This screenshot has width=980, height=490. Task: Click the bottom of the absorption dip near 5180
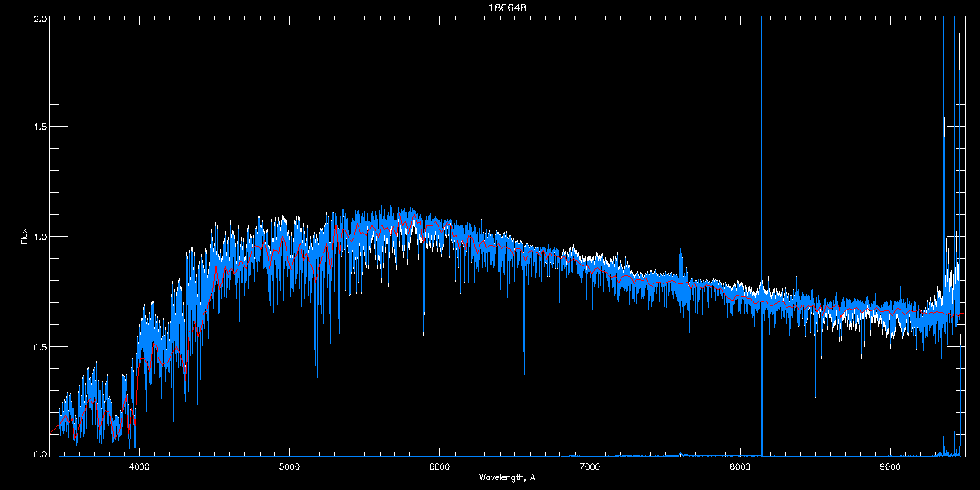click(317, 376)
